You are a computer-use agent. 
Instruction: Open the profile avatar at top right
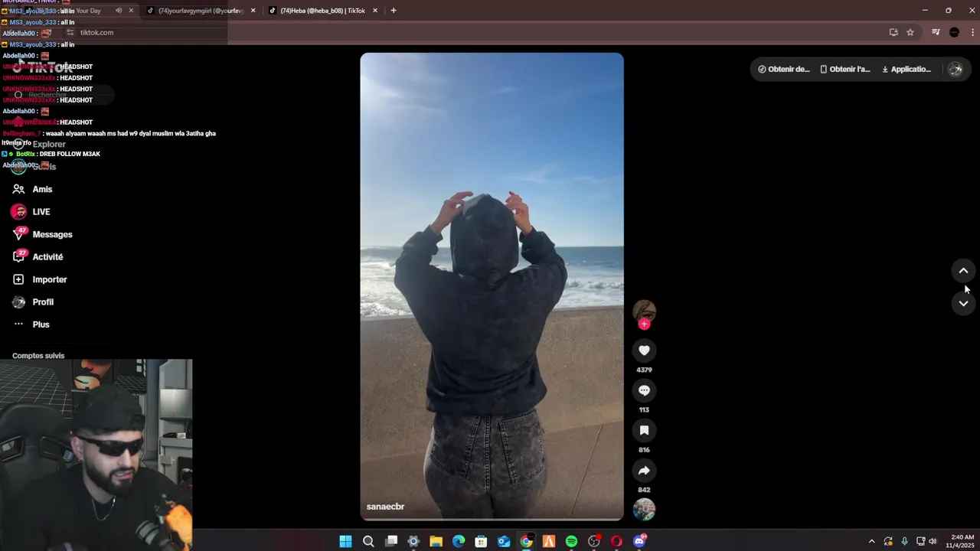pyautogui.click(x=955, y=69)
